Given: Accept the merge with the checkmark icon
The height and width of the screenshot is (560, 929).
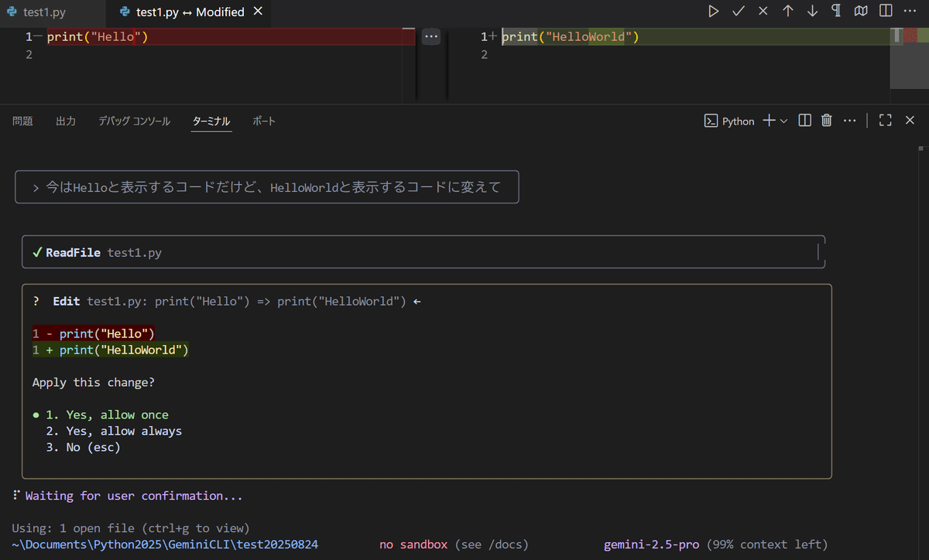Looking at the screenshot, I should click(x=739, y=11).
